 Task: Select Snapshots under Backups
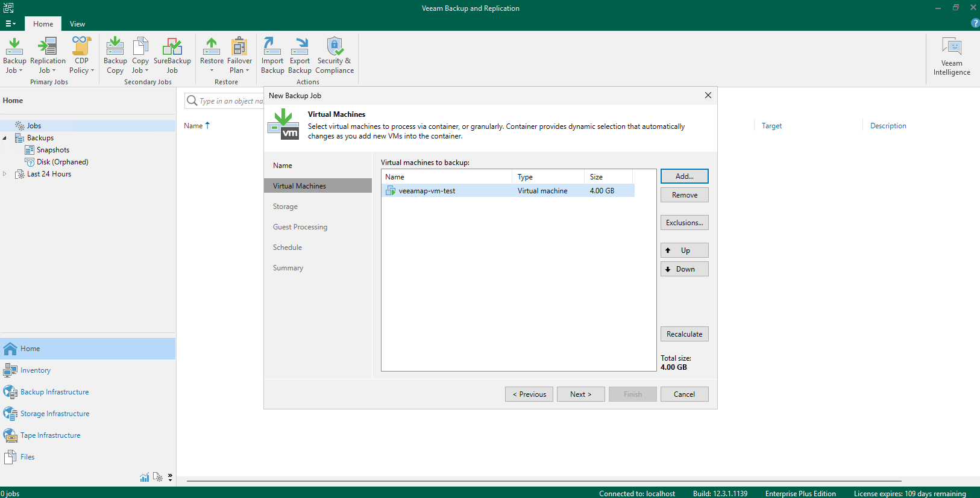tap(53, 150)
